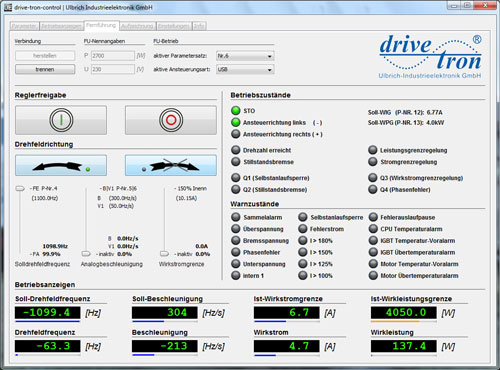Screen dimensions: 500x370
Task: Click the Wirkleistung display 137.4
Action: (404, 346)
